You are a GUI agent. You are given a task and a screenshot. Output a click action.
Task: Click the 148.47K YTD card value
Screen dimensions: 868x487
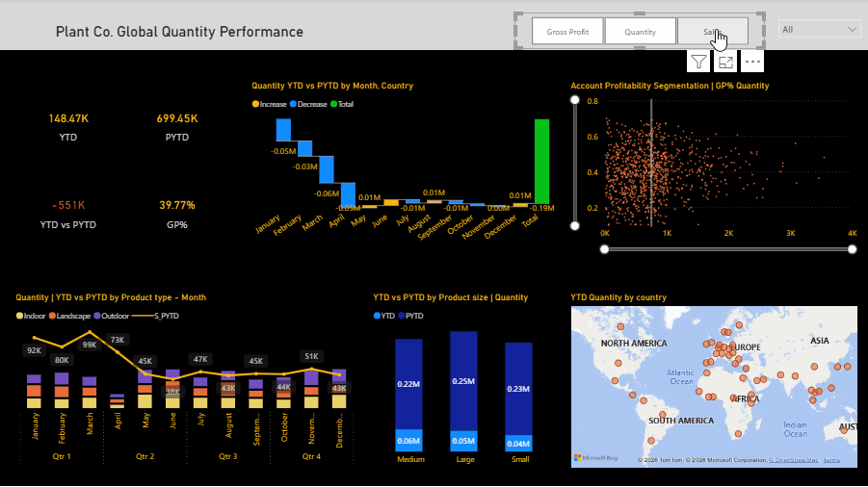[68, 118]
